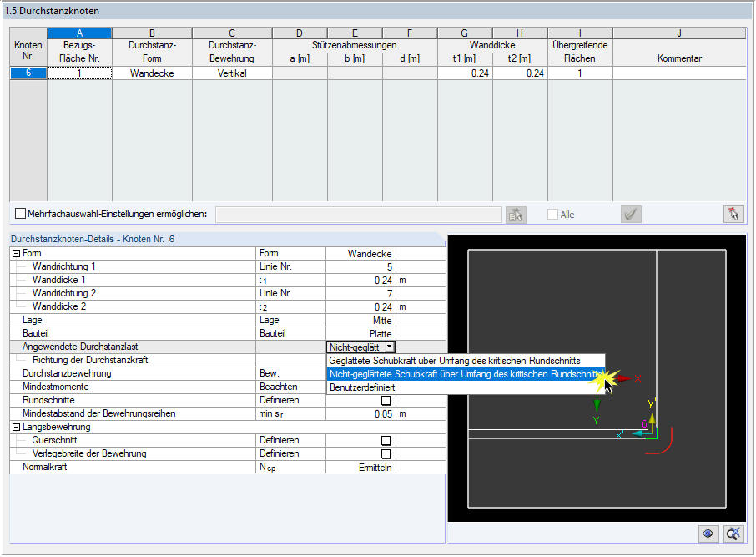The width and height of the screenshot is (756, 557).
Task: Click the Mindestmomente row label
Action: click(x=55, y=387)
